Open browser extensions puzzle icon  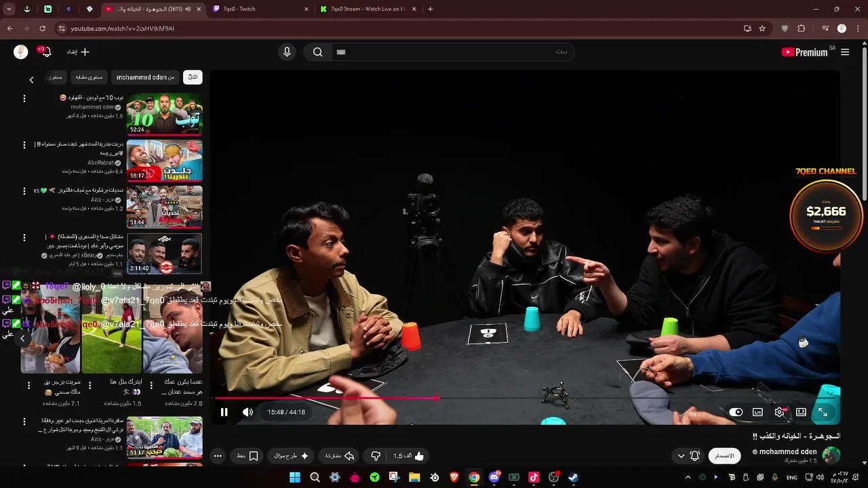click(802, 28)
